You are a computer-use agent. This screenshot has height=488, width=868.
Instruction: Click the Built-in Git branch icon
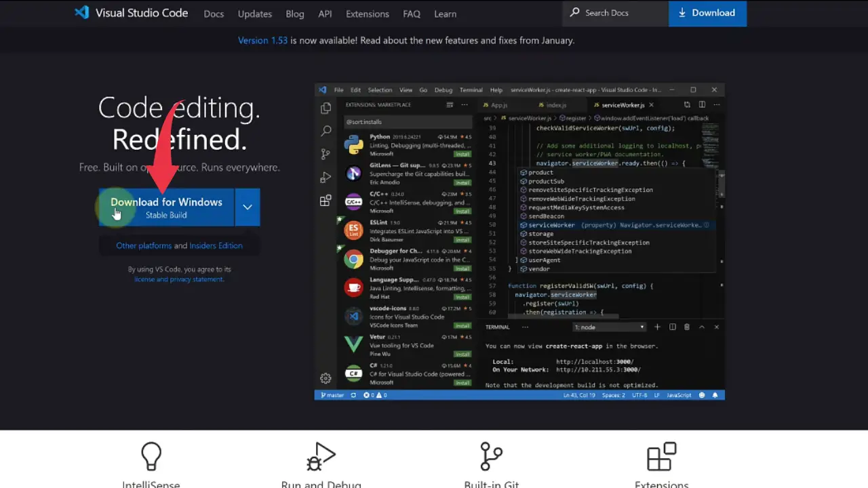tap(491, 456)
